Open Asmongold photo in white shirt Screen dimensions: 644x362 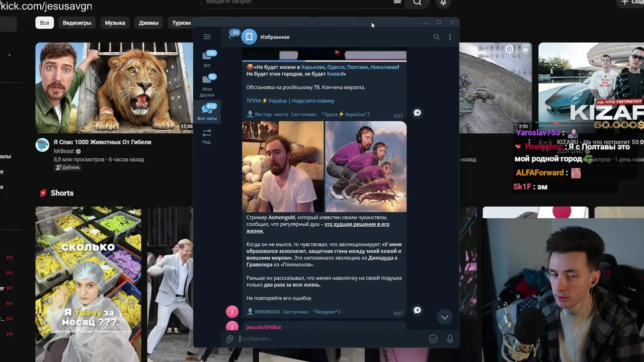(x=283, y=166)
